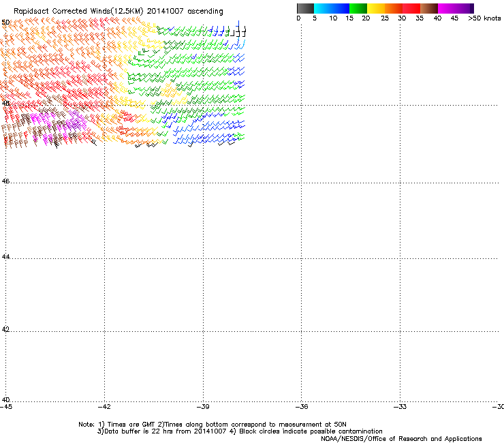Click the legend scale value '45'
Image resolution: width=504 pixels, height=443 pixels.
click(454, 18)
